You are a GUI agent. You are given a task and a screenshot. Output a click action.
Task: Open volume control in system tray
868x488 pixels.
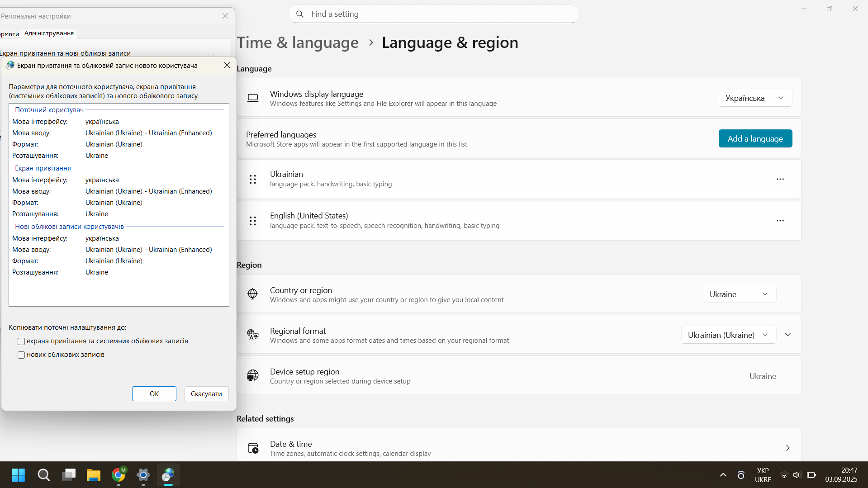797,475
